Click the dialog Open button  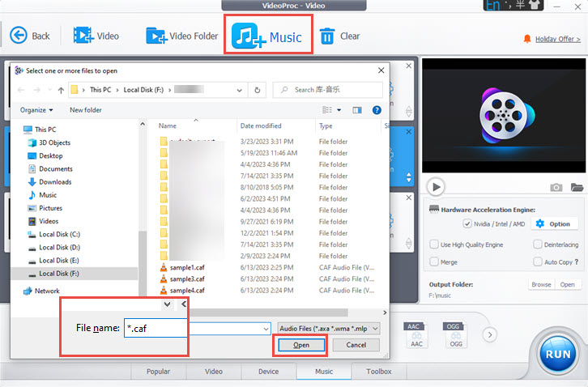click(301, 345)
